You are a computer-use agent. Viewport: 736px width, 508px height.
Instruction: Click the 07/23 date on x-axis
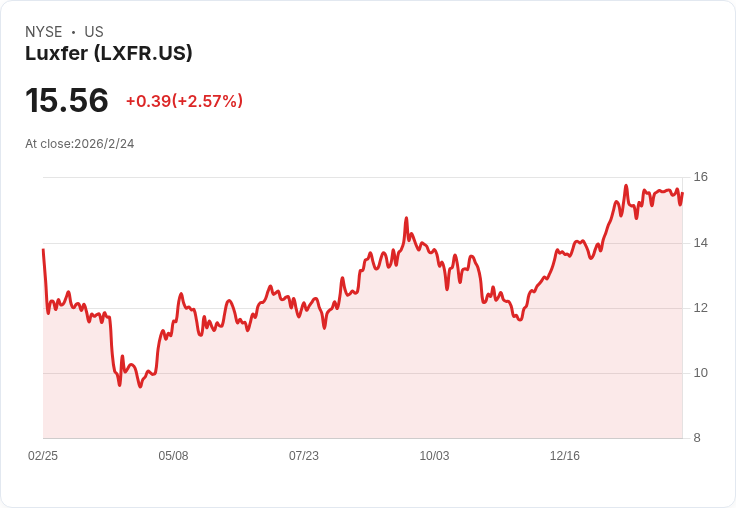[x=304, y=456]
